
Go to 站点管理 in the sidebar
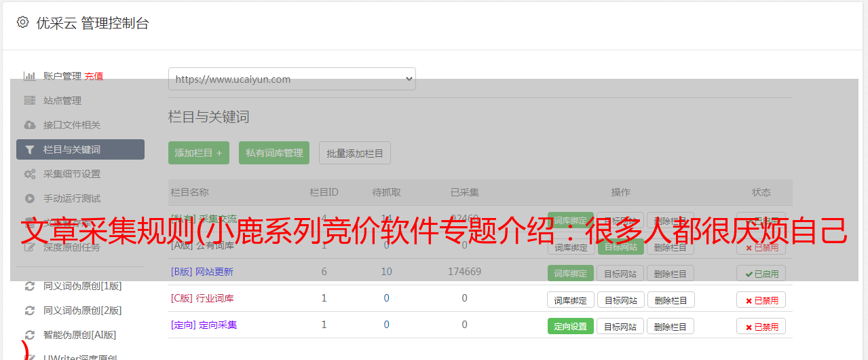62,101
